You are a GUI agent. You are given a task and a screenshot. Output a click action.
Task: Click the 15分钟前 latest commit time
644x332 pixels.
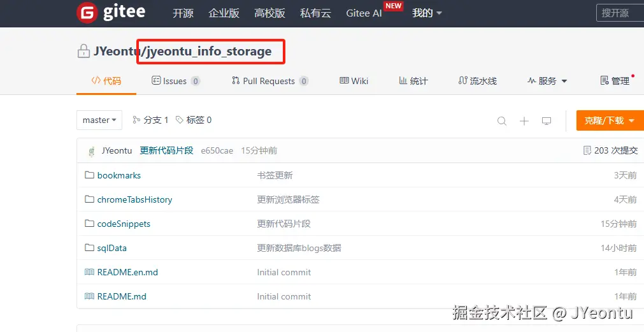pyautogui.click(x=259, y=151)
